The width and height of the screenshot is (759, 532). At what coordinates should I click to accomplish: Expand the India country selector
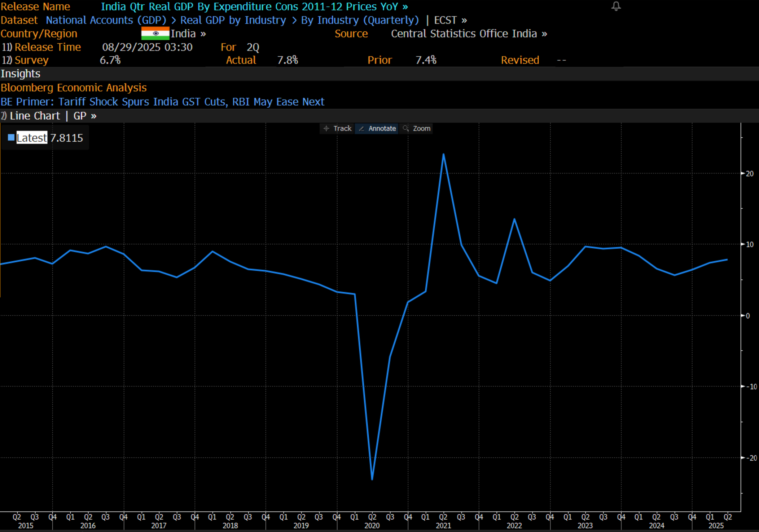pyautogui.click(x=188, y=34)
